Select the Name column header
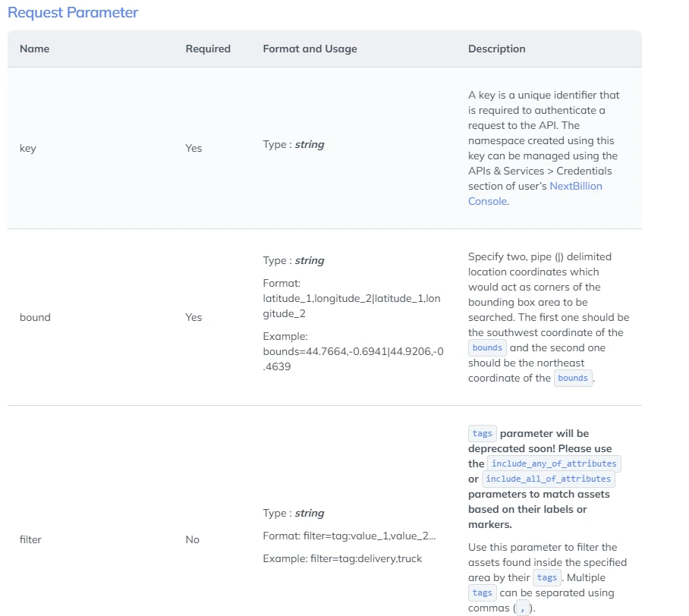The image size is (689, 616). (x=34, y=49)
